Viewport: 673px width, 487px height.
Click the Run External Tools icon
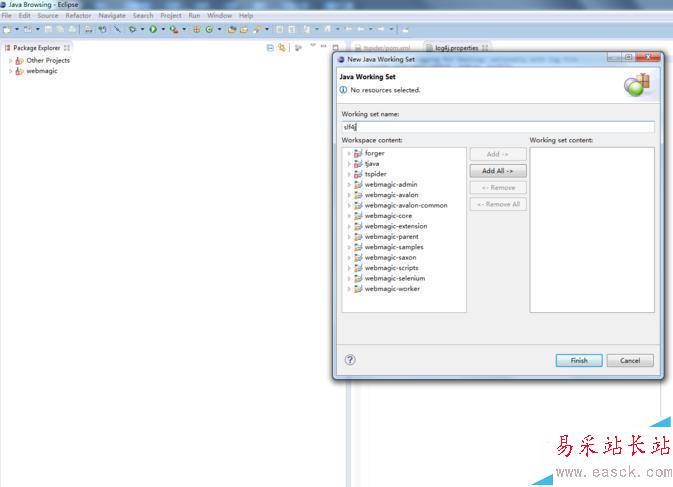click(x=174, y=29)
